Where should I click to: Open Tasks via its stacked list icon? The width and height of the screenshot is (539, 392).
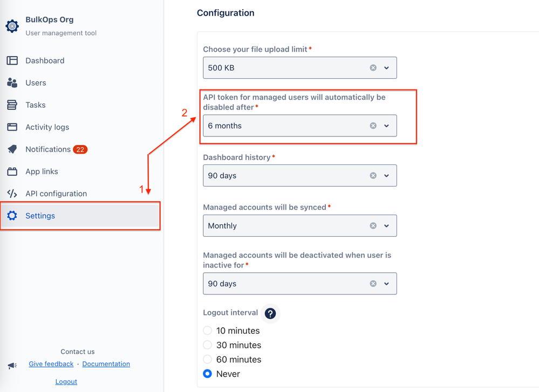pyautogui.click(x=12, y=105)
